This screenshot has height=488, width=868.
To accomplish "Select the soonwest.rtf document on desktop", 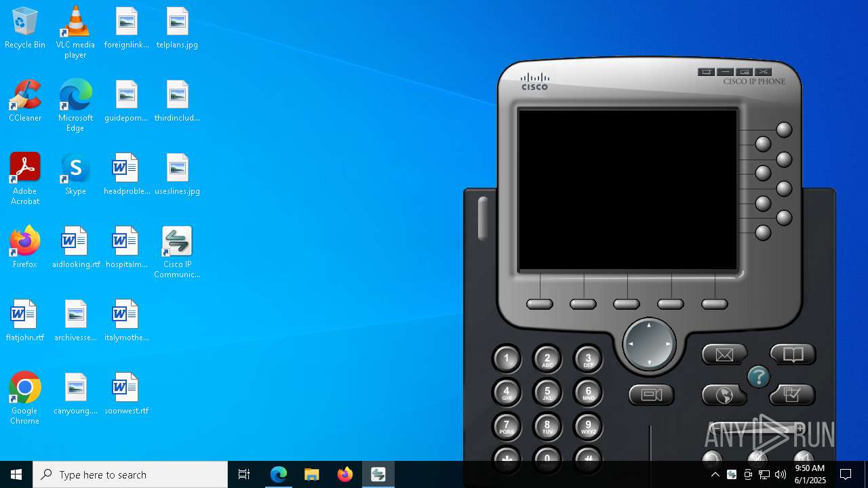I will 126,394.
